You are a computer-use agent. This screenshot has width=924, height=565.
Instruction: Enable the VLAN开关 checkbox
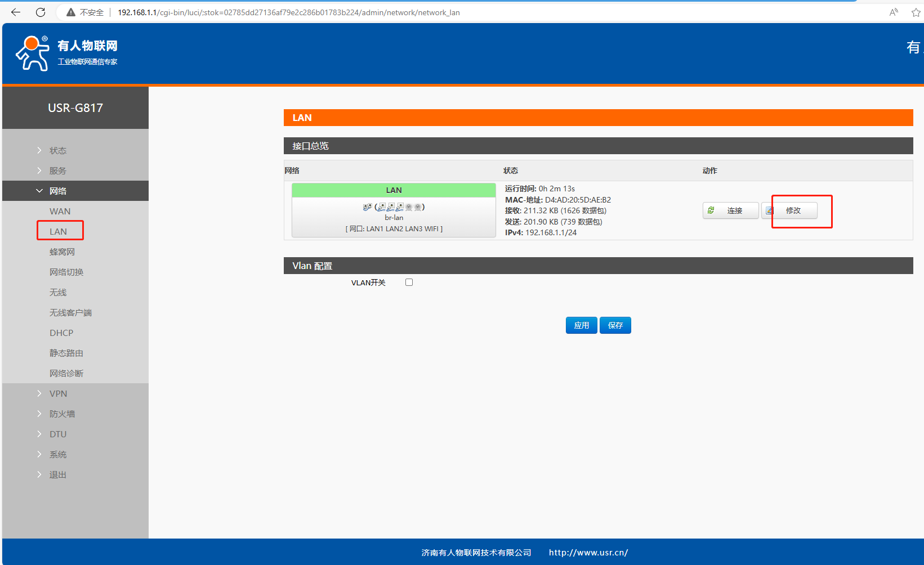point(409,282)
